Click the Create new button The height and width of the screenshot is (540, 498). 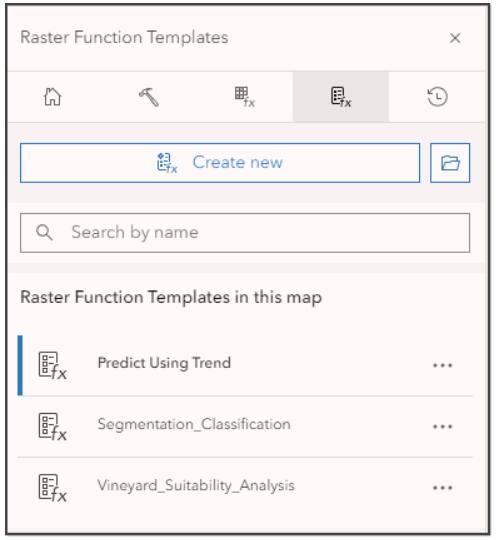pos(220,163)
